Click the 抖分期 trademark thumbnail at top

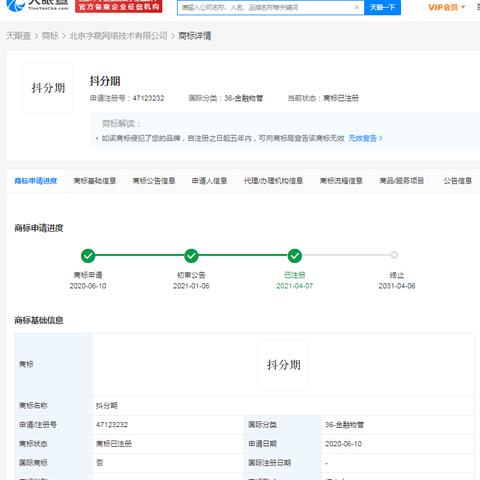pyautogui.click(x=48, y=88)
